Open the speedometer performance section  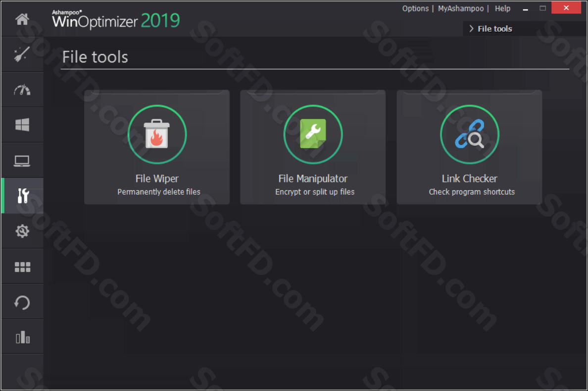[x=22, y=90]
